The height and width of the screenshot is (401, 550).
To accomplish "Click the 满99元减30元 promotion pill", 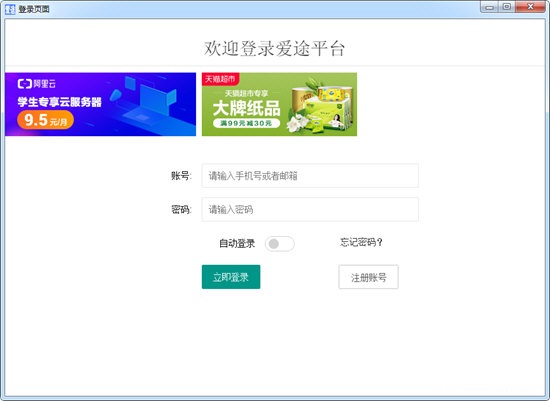I will pyautogui.click(x=246, y=123).
